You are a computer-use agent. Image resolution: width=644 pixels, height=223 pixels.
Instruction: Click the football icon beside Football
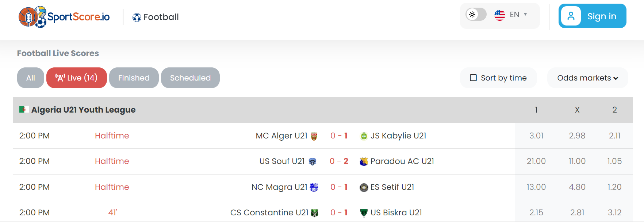137,17
